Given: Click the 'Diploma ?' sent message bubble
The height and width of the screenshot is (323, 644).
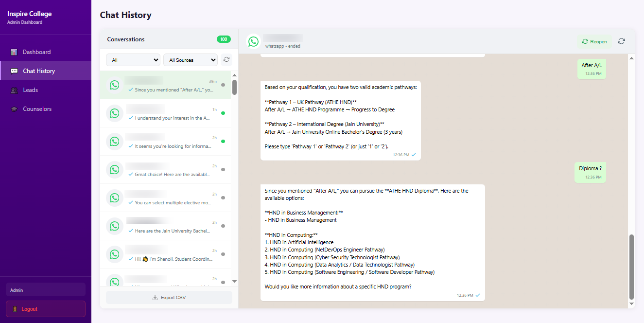Looking at the screenshot, I should coord(590,172).
